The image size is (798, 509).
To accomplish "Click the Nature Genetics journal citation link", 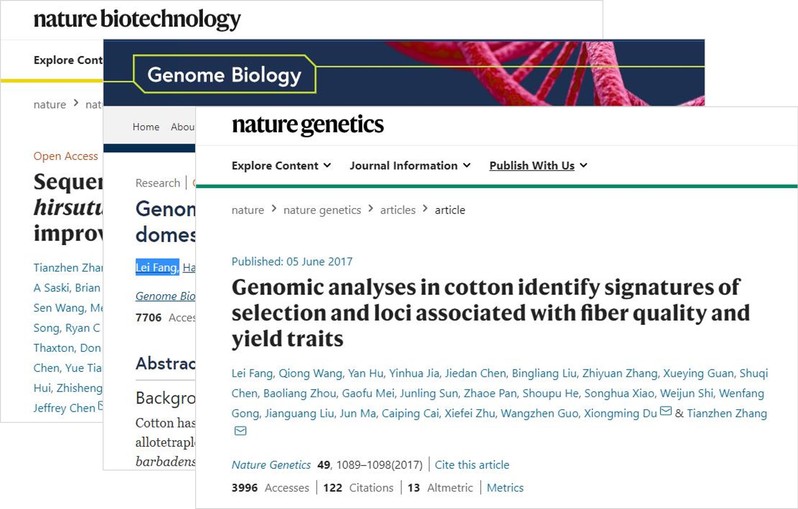I will (271, 465).
